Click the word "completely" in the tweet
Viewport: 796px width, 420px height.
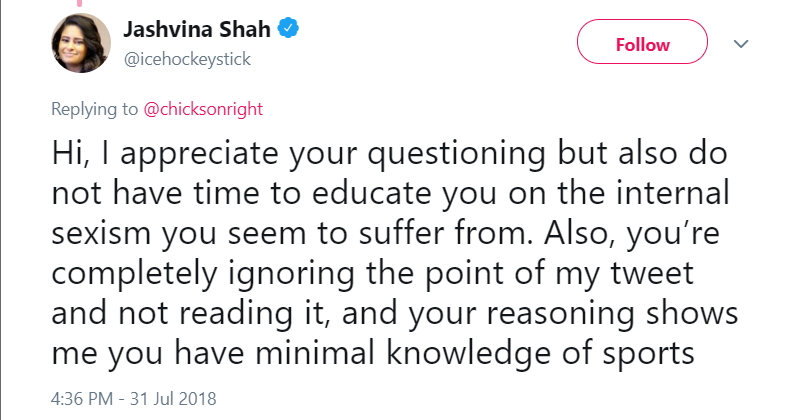point(134,274)
